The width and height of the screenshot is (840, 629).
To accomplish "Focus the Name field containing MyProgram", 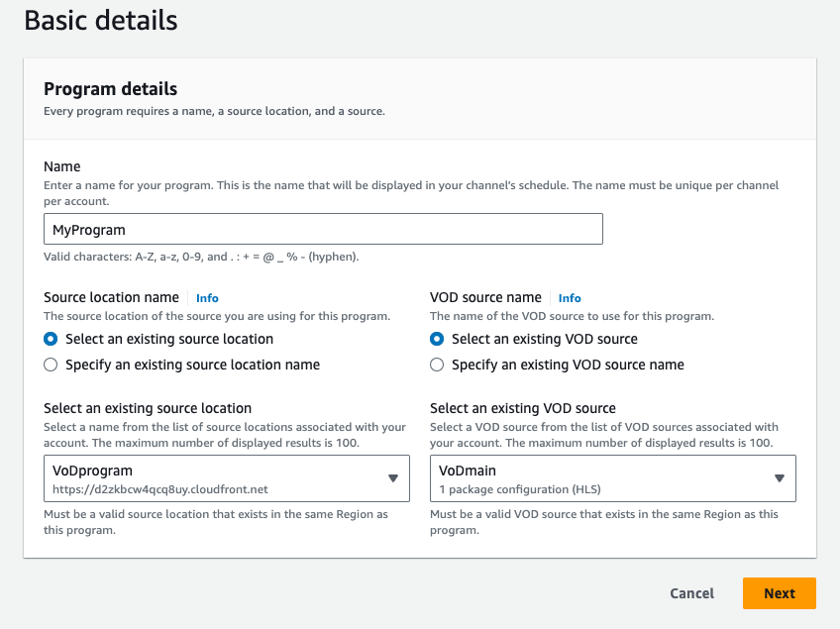I will (x=323, y=230).
